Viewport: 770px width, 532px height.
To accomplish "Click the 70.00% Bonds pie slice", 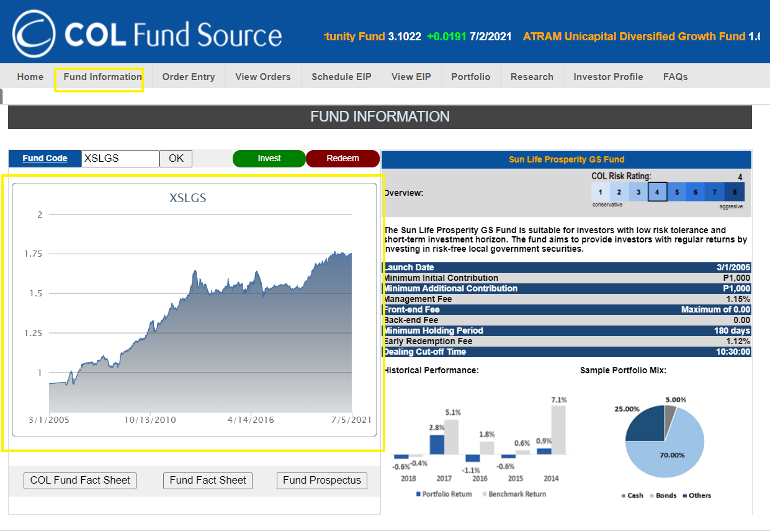I will click(x=673, y=456).
